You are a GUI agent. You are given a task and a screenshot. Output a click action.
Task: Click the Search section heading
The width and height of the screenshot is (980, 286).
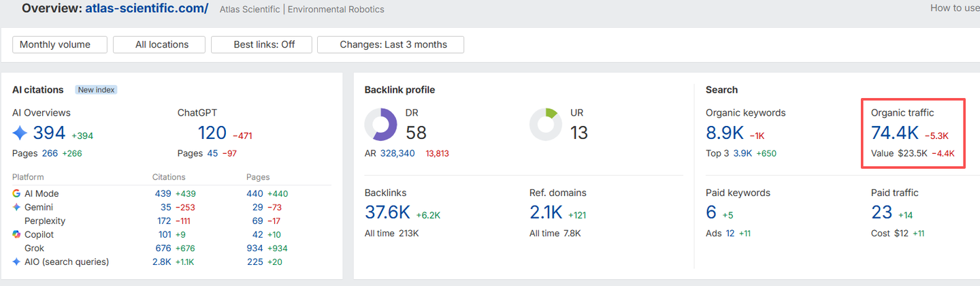point(721,90)
